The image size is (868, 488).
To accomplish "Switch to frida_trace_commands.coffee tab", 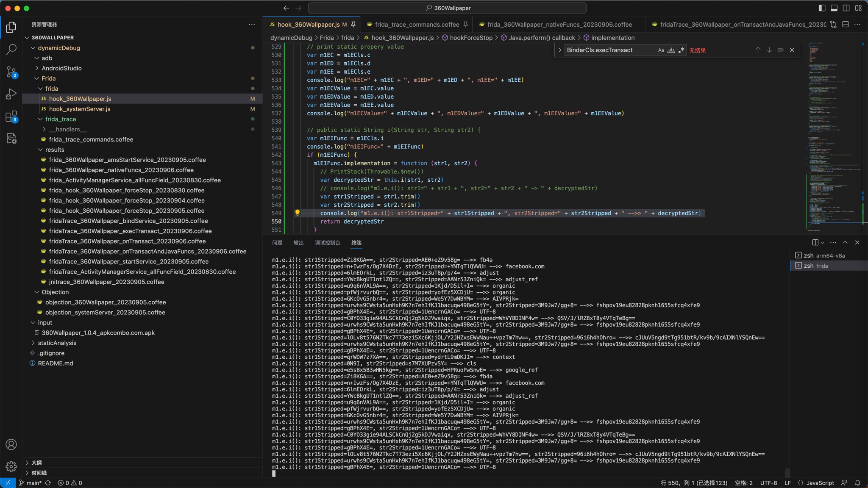I will [417, 25].
